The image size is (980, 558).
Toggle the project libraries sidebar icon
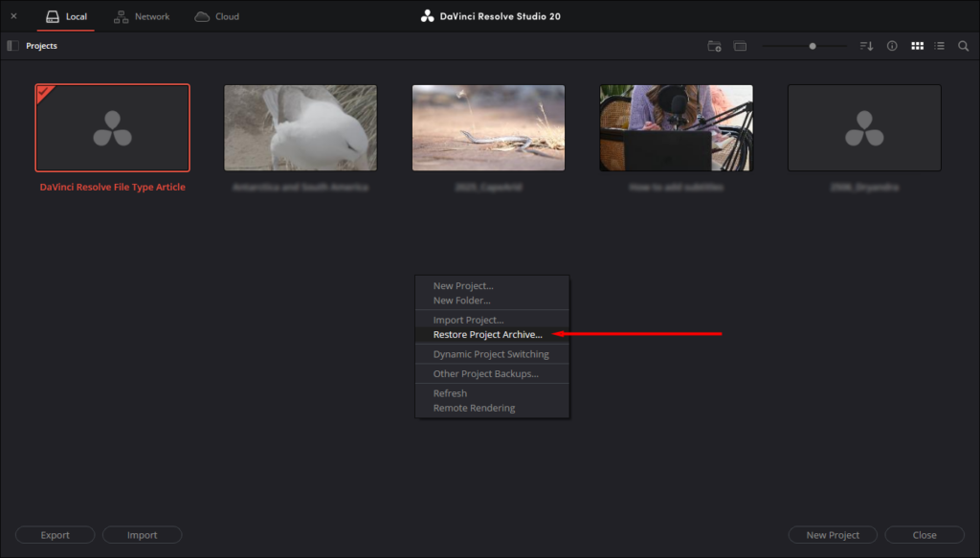point(12,46)
